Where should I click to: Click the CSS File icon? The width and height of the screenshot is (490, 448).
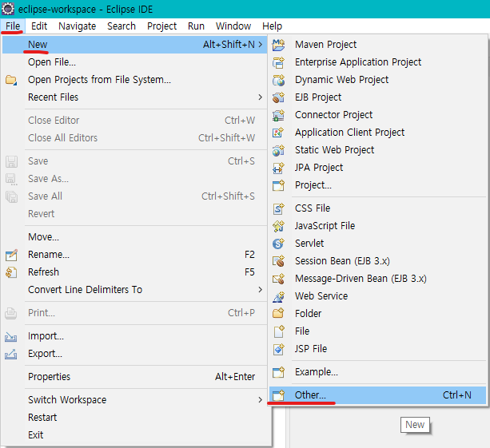[278, 208]
